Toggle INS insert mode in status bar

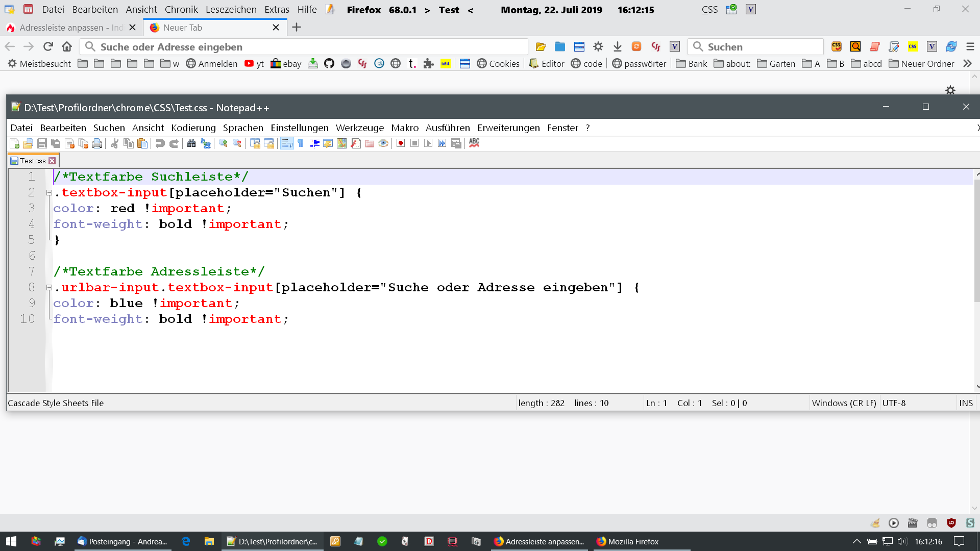pos(966,403)
